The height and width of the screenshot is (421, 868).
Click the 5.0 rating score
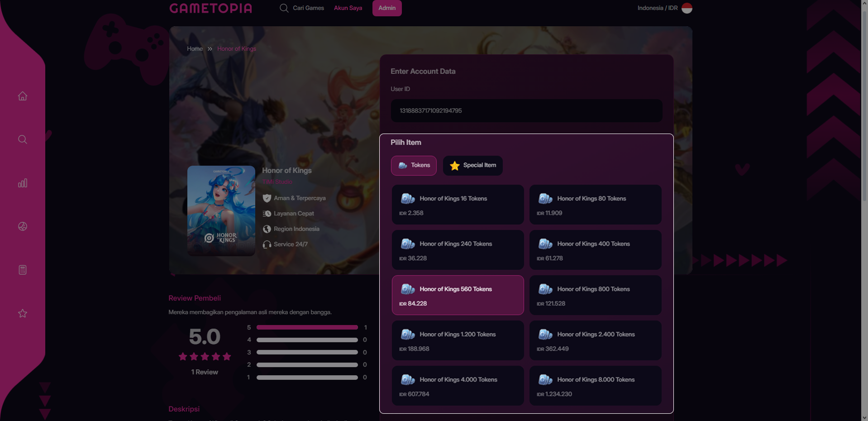click(205, 337)
